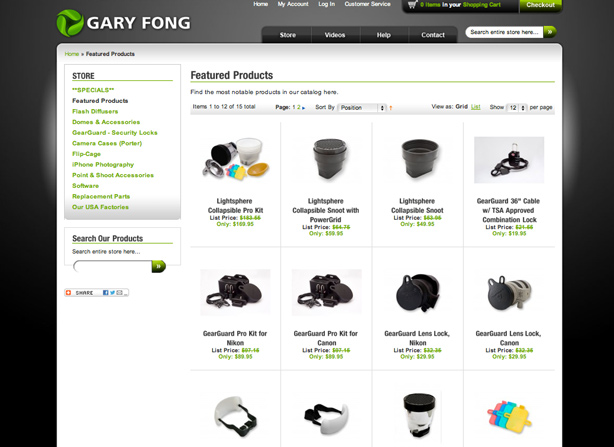This screenshot has height=447, width=614.
Task: Open the Show 12 per page dropdown
Action: pos(516,108)
